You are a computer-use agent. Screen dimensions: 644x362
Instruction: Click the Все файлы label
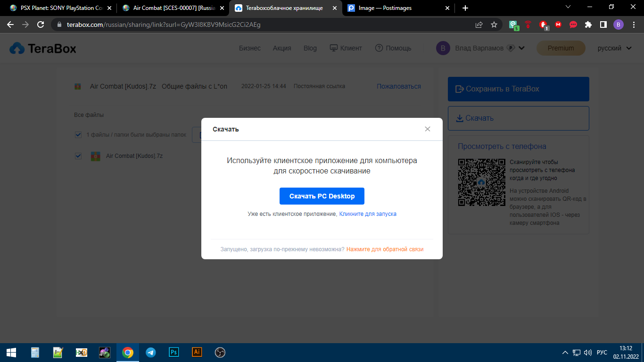89,115
